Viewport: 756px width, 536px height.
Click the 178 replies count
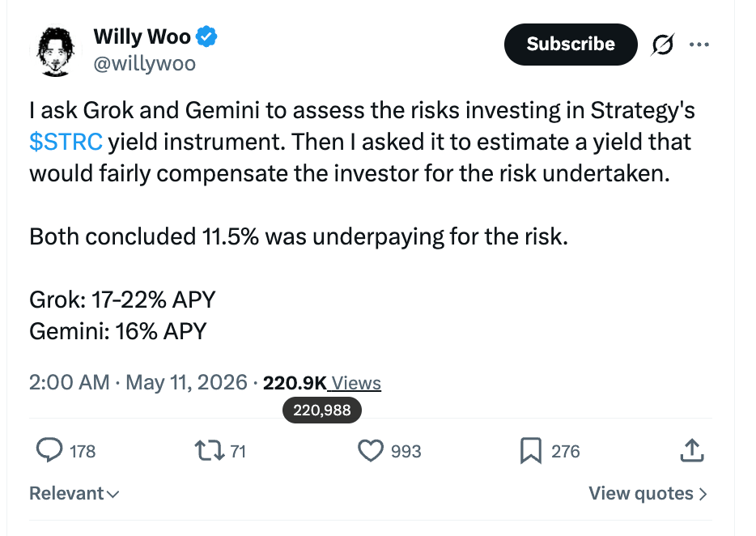[x=83, y=452]
